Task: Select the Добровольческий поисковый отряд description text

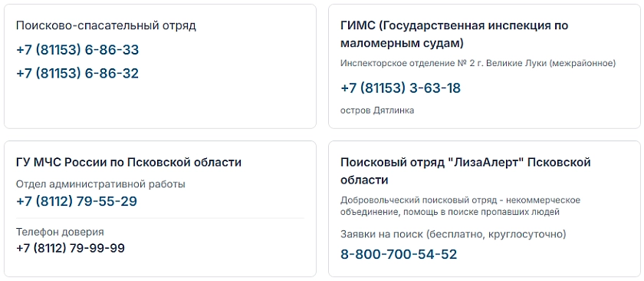Action: coord(460,206)
